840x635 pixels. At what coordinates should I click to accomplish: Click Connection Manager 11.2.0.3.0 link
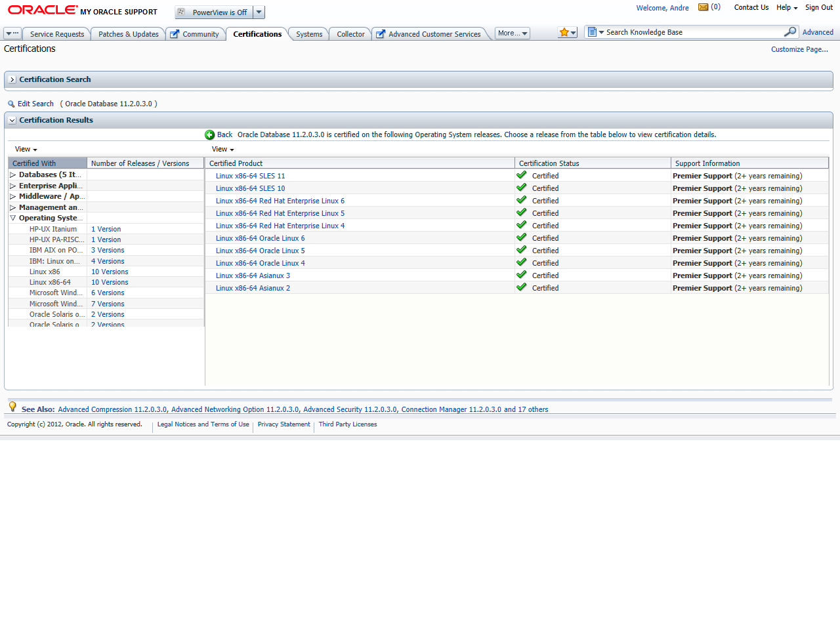(451, 409)
